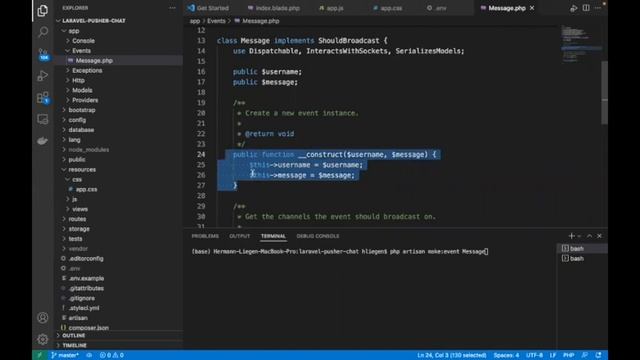
Task: Open app.css in file tree
Action: [x=86, y=189]
